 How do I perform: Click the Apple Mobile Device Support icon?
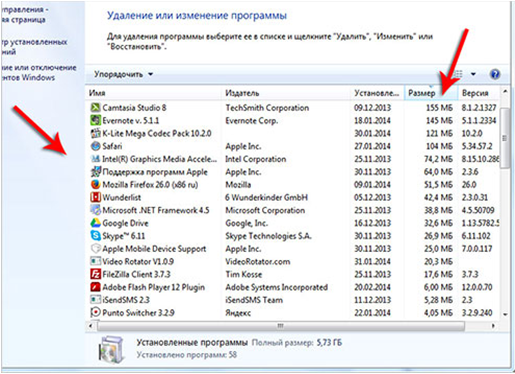pos(95,248)
